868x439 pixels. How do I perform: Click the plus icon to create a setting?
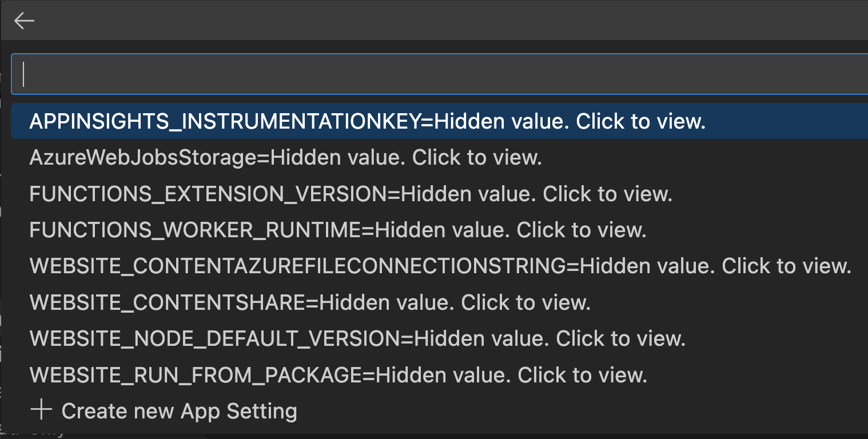point(40,410)
